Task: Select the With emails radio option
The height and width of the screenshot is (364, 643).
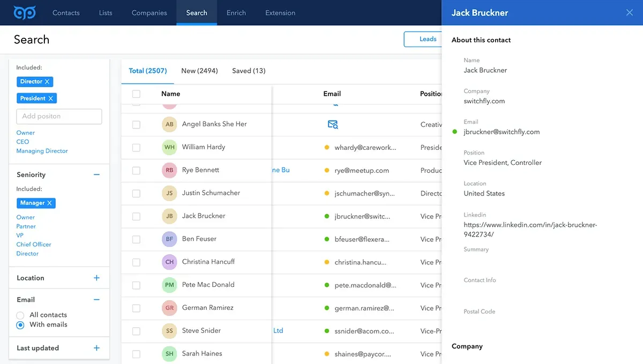Action: coord(20,324)
